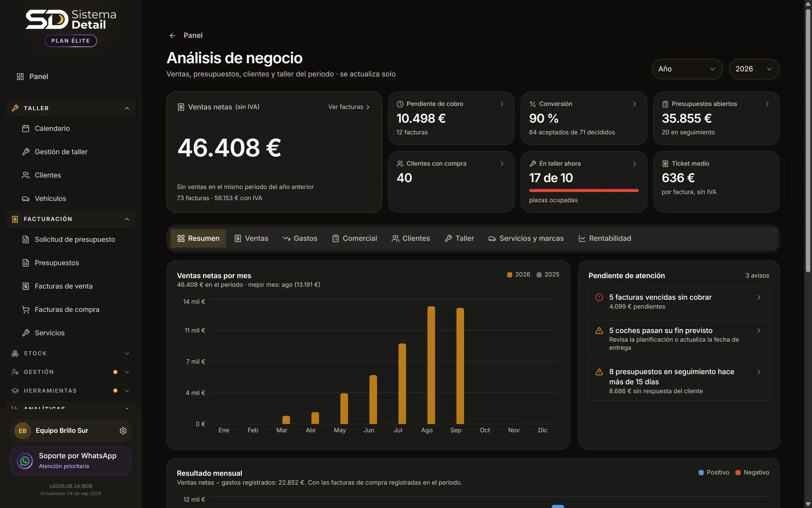Expand the HERRAMIENTAS sidebar section
The height and width of the screenshot is (508, 812).
(71, 390)
